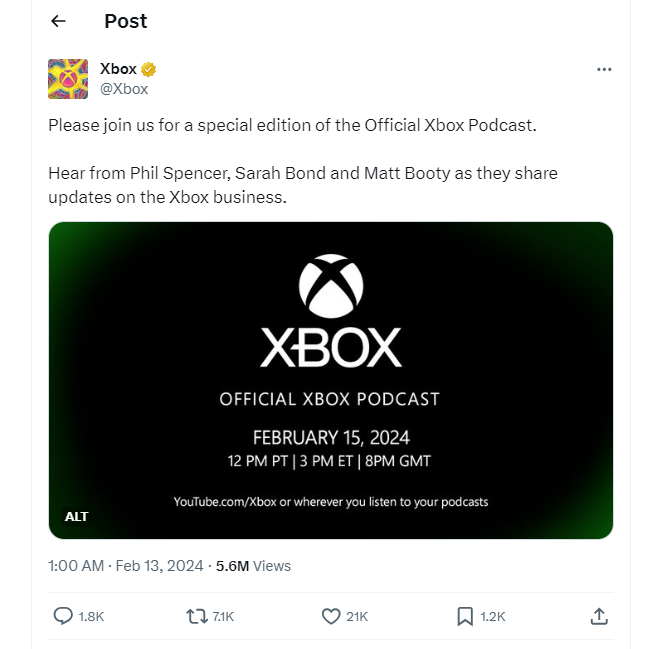Screen dimensions: 645x649
Task: Click the Post heading at top
Action: pyautogui.click(x=125, y=21)
